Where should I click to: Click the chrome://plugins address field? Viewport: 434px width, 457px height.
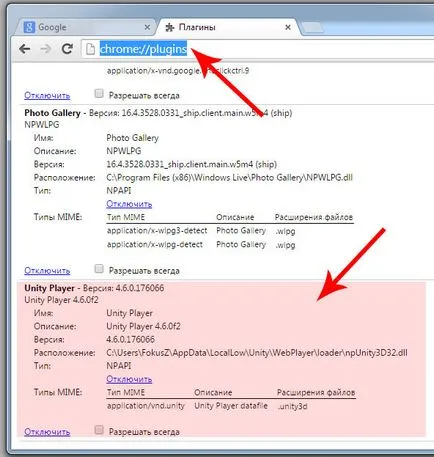click(257, 49)
